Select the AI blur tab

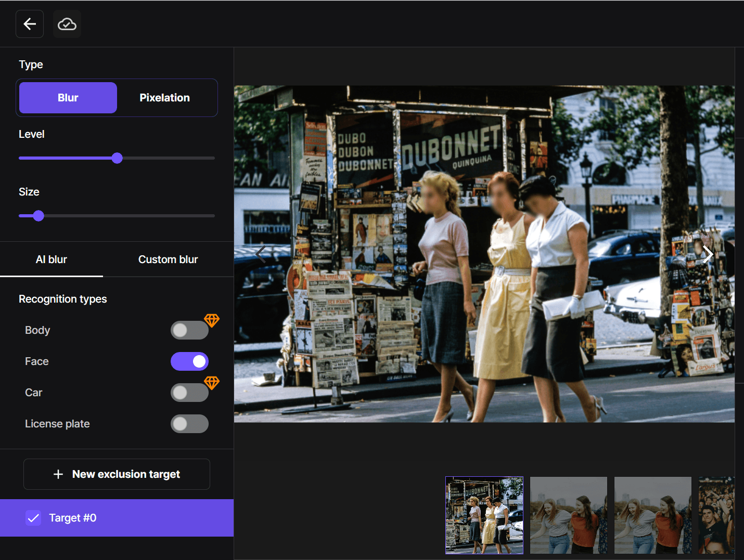[x=52, y=259]
